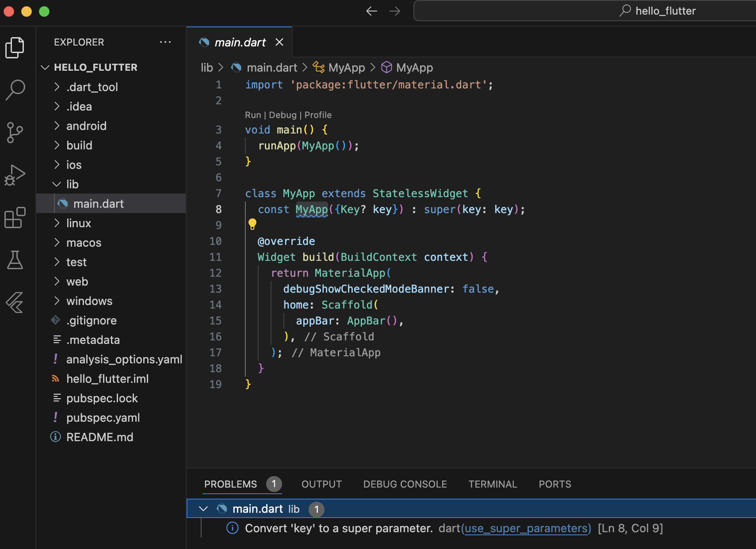The height and width of the screenshot is (549, 756).
Task: Click the StatelessWidget class name on line 7
Action: click(420, 193)
